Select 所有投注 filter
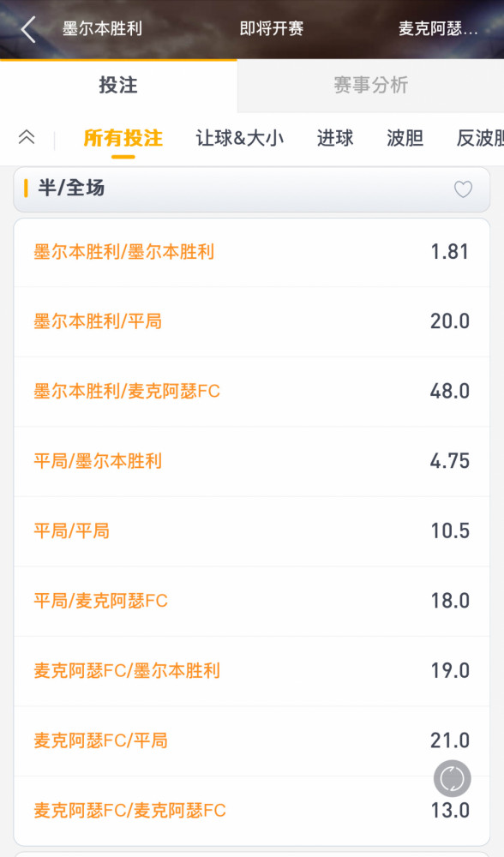The width and height of the screenshot is (504, 857). click(123, 138)
